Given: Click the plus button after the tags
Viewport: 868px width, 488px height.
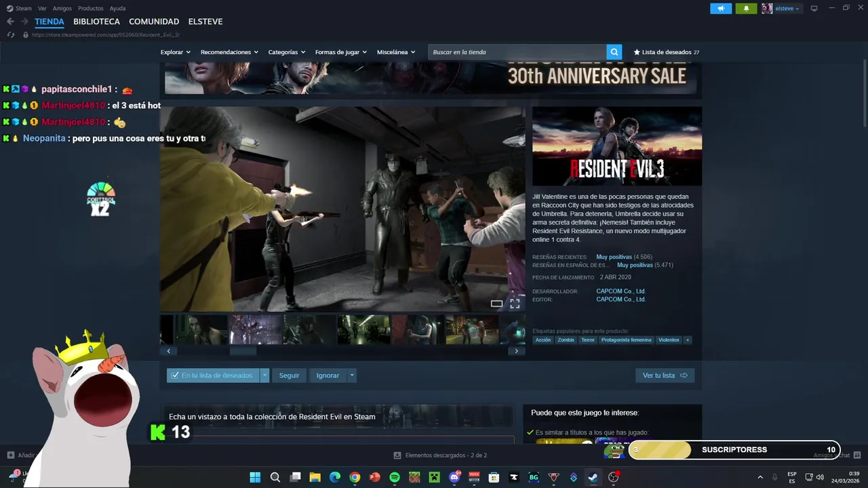Looking at the screenshot, I should tap(687, 340).
